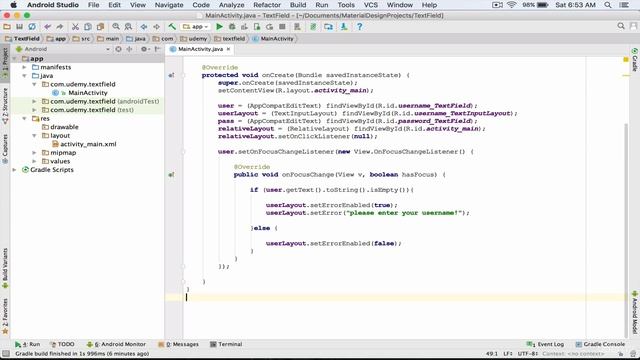Click the Stop square icon

[282, 27]
